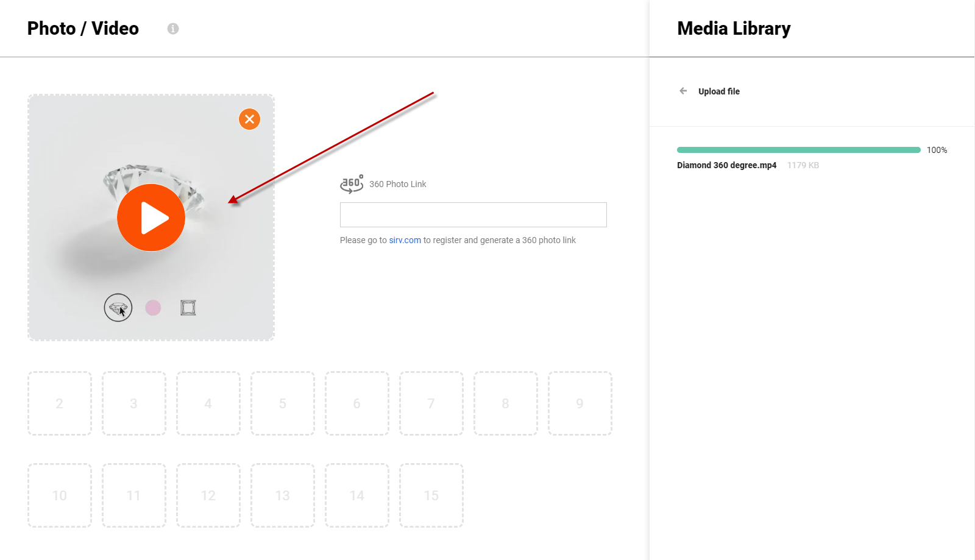The height and width of the screenshot is (560, 975).
Task: Select the diamond shape icon under the video
Action: tap(118, 308)
